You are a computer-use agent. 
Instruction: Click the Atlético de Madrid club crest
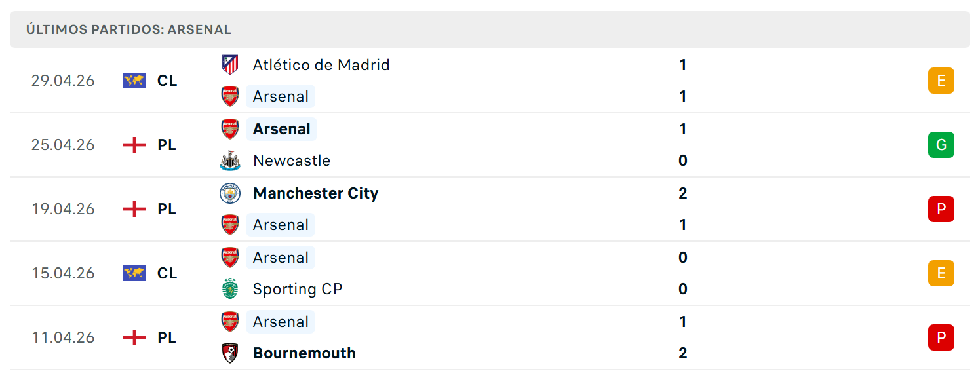(x=230, y=65)
